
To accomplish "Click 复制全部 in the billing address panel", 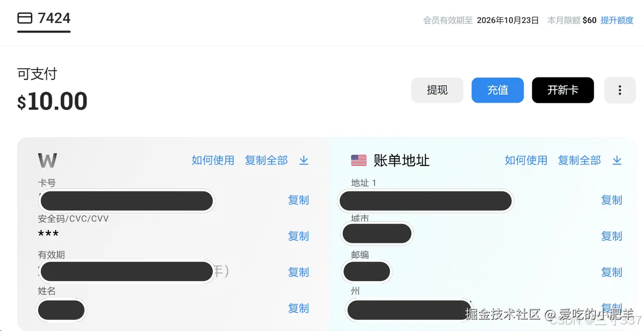I will [x=579, y=160].
